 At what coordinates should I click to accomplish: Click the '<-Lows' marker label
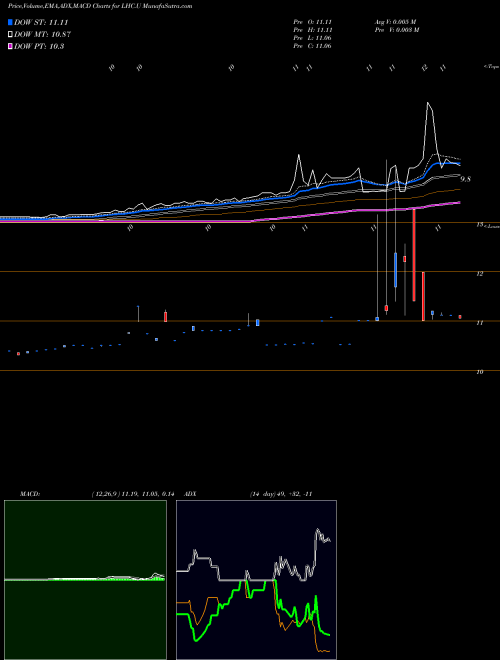coord(491,226)
